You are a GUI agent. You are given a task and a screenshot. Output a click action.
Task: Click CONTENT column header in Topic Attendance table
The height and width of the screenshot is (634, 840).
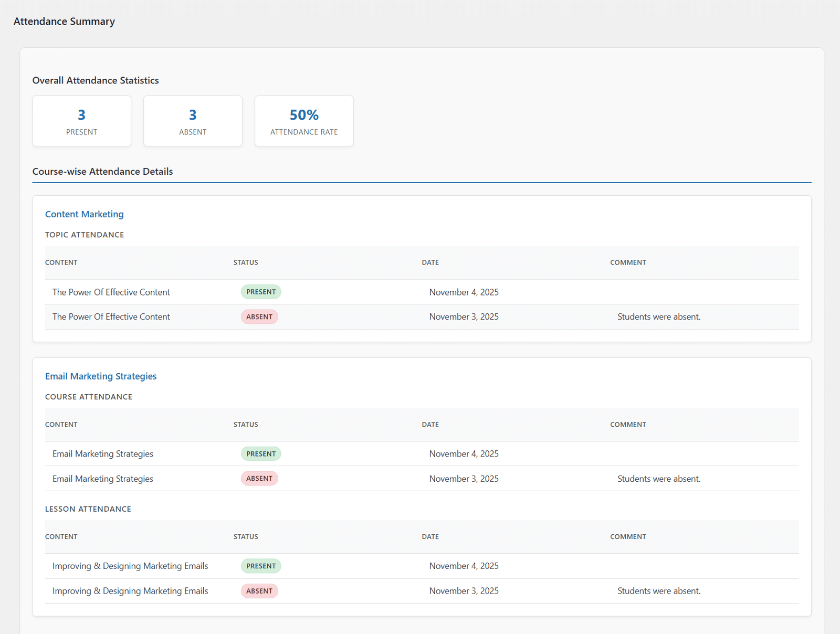point(61,262)
